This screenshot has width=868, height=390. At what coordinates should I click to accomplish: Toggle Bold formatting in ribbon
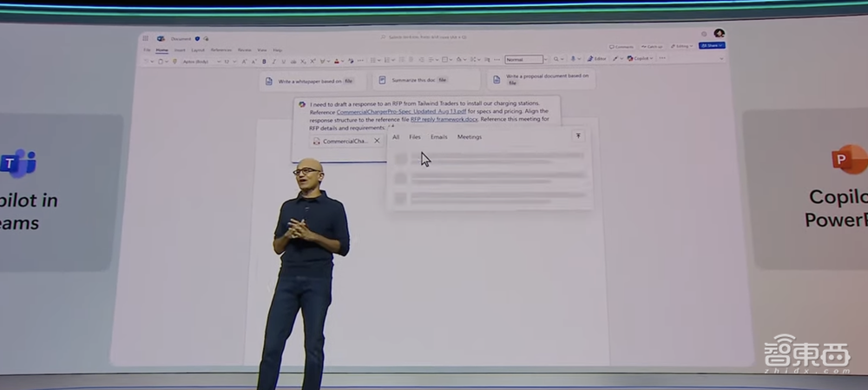(264, 61)
